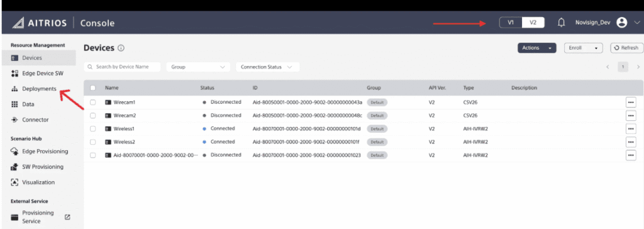The width and height of the screenshot is (644, 229).
Task: Click the Connected status of Wireless1
Action: pos(222,128)
